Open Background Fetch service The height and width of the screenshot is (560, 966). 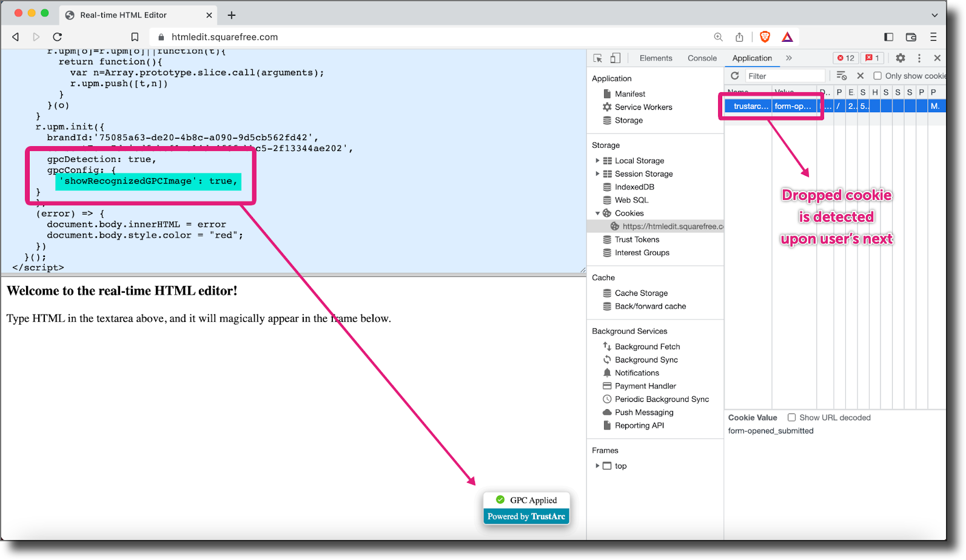tap(647, 347)
